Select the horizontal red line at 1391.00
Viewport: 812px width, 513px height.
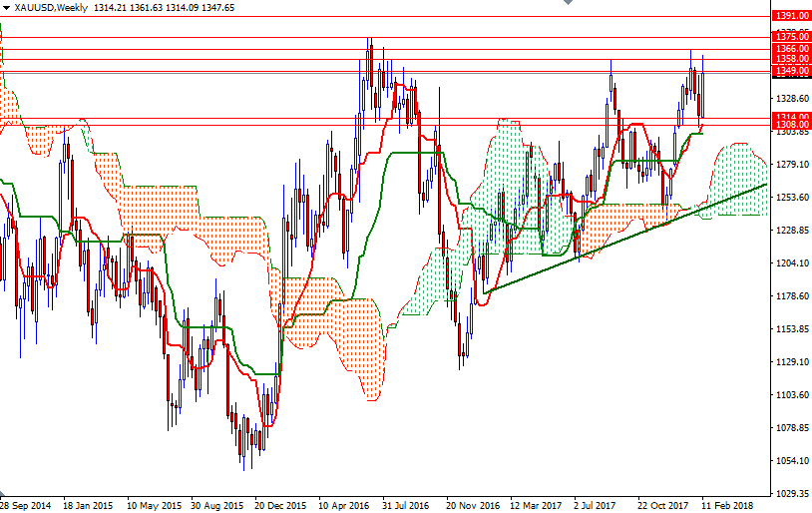click(399, 16)
